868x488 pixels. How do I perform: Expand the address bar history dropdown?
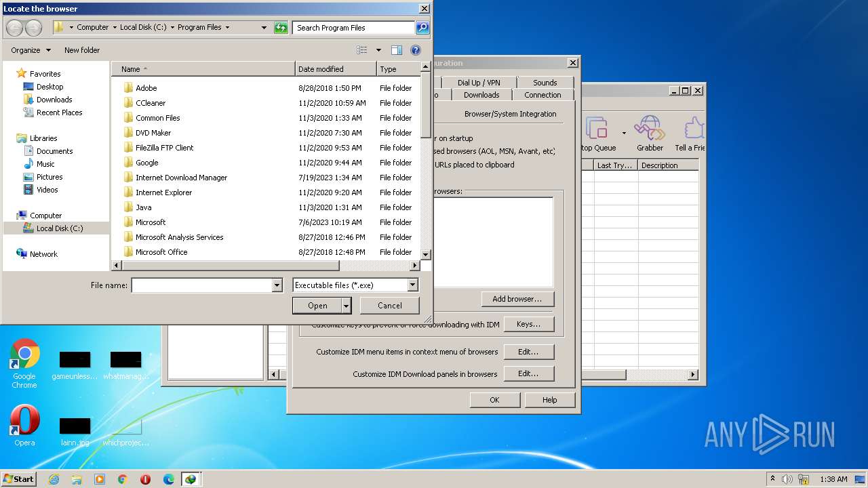[264, 28]
